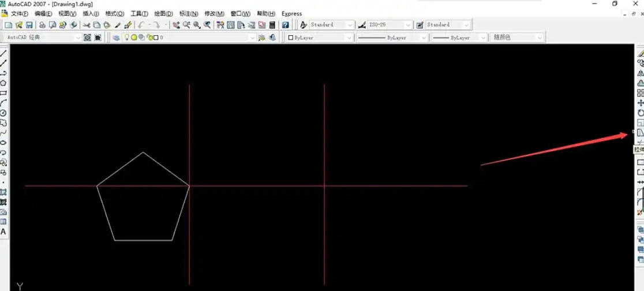Toggle layer freeze sun icon
644x291 pixels.
point(134,38)
